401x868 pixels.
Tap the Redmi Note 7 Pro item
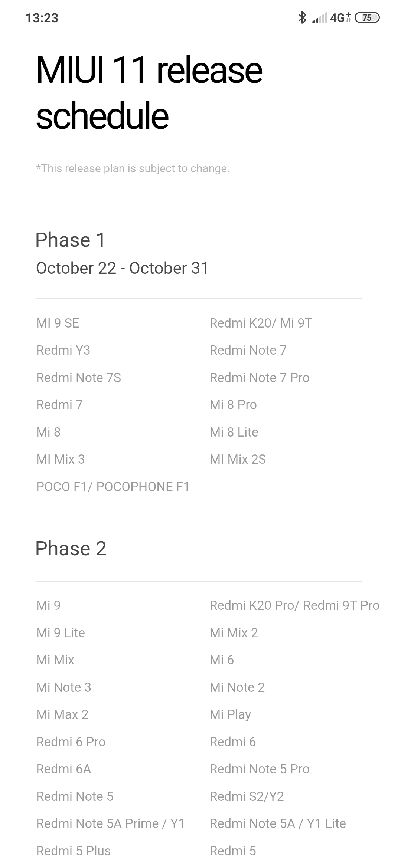click(x=259, y=378)
